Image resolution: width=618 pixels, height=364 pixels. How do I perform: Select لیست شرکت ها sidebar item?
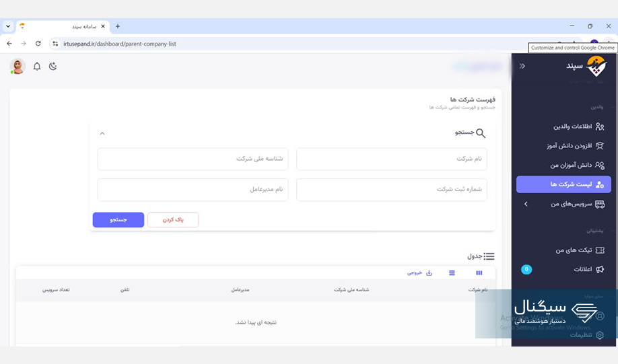(x=563, y=184)
